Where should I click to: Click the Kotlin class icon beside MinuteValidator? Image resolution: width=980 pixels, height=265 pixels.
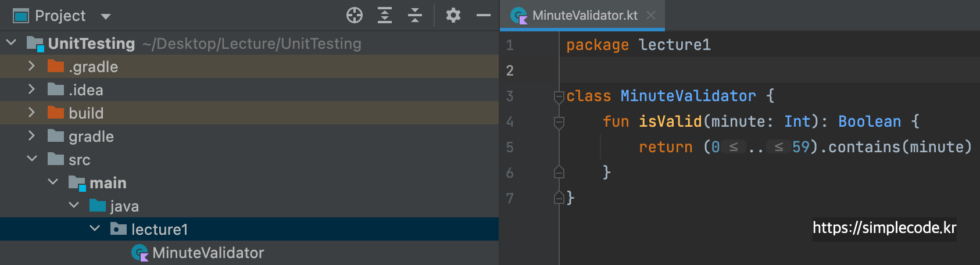[x=140, y=253]
